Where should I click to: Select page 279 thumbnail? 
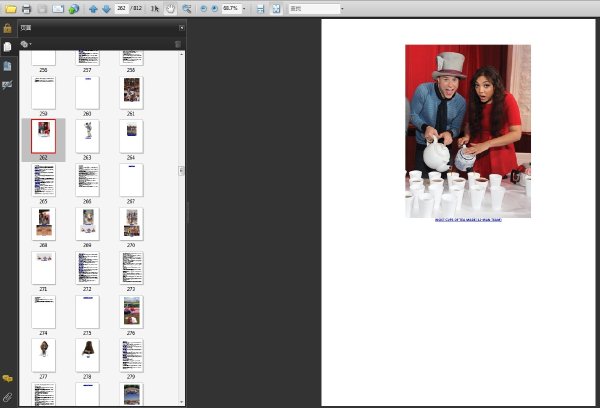[x=131, y=356]
